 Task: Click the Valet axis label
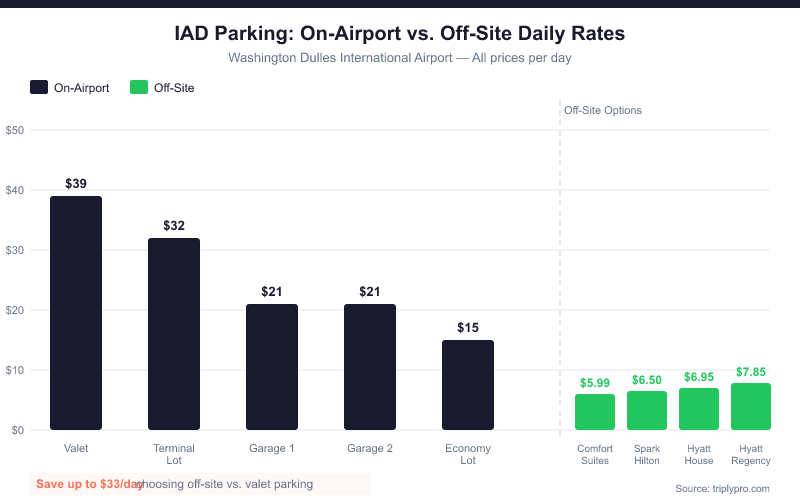click(76, 448)
